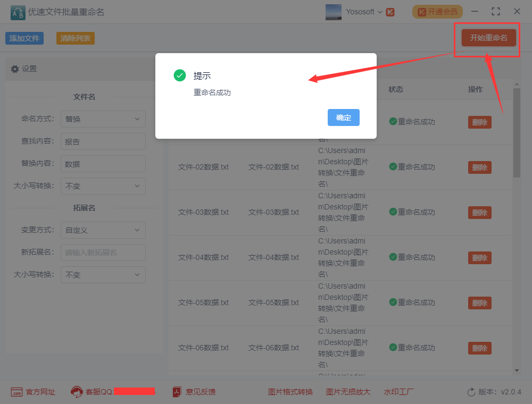
Task: Click the 查找内容 input field
Action: [x=103, y=141]
